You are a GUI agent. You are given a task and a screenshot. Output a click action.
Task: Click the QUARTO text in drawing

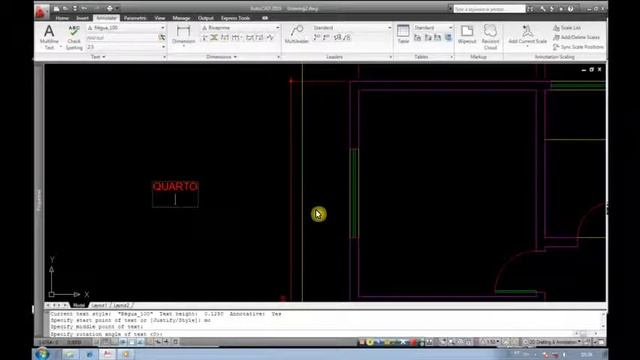click(175, 186)
